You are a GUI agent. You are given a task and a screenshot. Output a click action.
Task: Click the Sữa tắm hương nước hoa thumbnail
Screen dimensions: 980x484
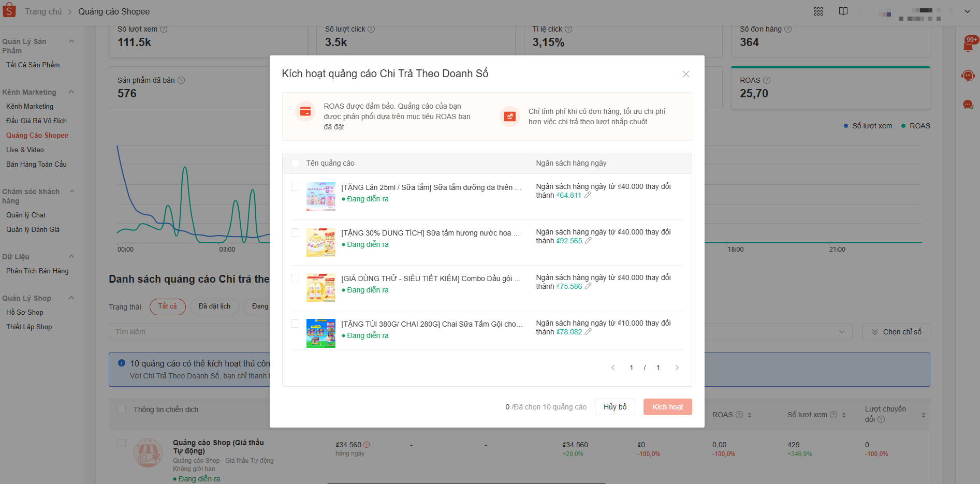pyautogui.click(x=321, y=242)
